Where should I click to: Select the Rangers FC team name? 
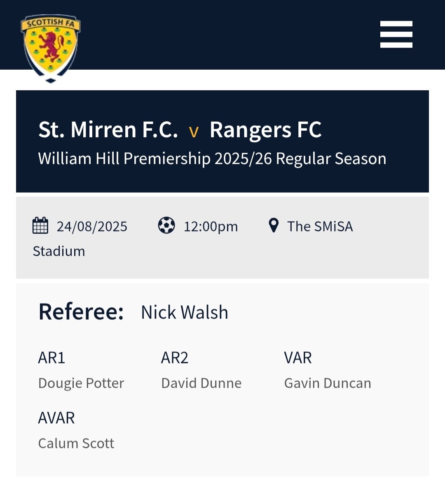(265, 130)
